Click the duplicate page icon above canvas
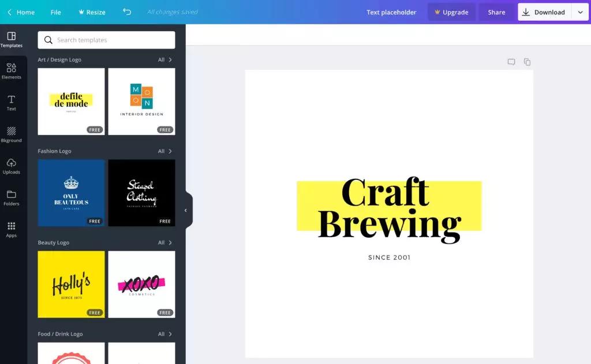The image size is (591, 364). (x=528, y=62)
